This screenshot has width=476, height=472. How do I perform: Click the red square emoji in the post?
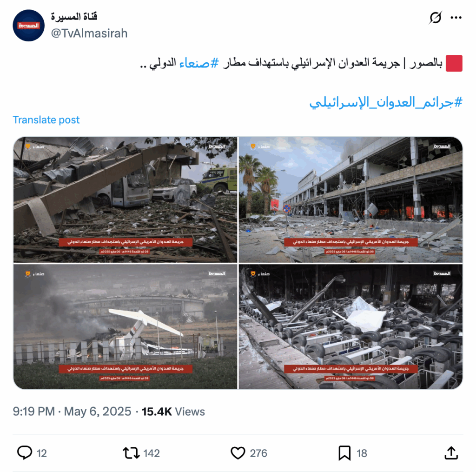tap(454, 63)
